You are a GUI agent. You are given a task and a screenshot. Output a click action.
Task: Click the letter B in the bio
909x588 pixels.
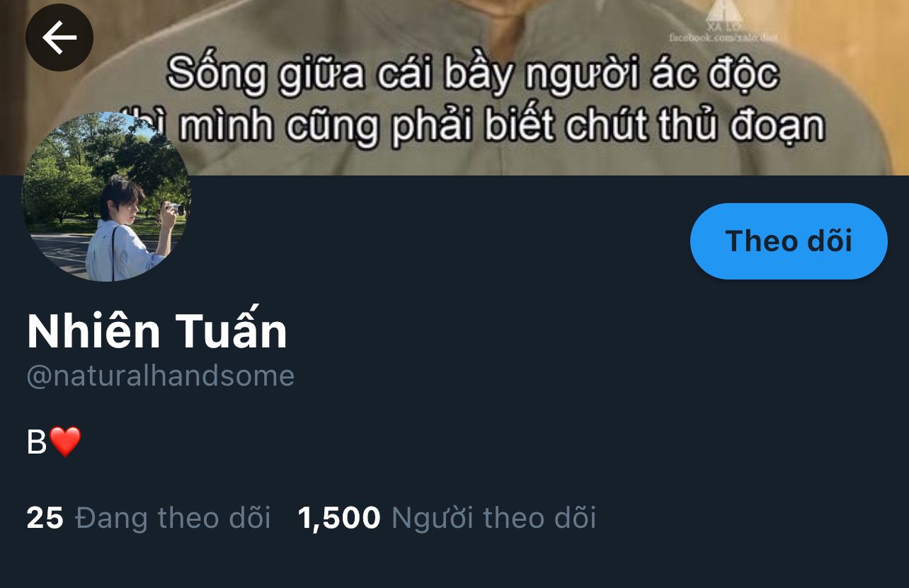point(37,443)
